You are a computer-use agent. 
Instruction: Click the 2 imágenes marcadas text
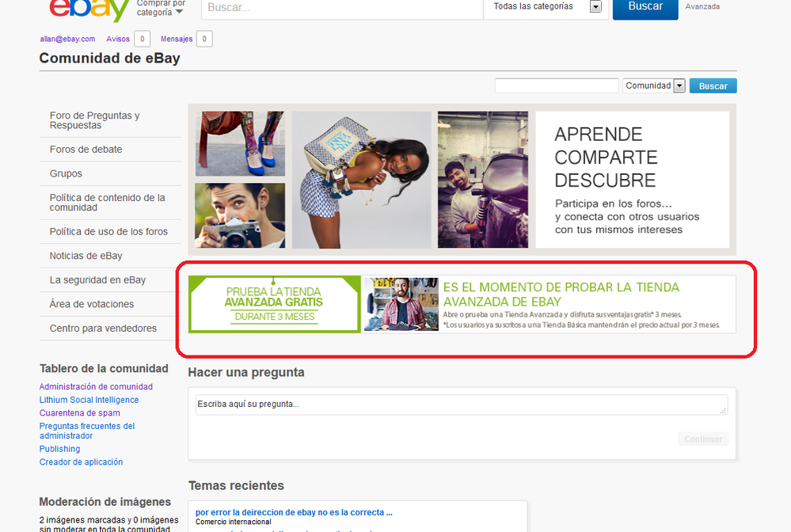click(x=108, y=524)
